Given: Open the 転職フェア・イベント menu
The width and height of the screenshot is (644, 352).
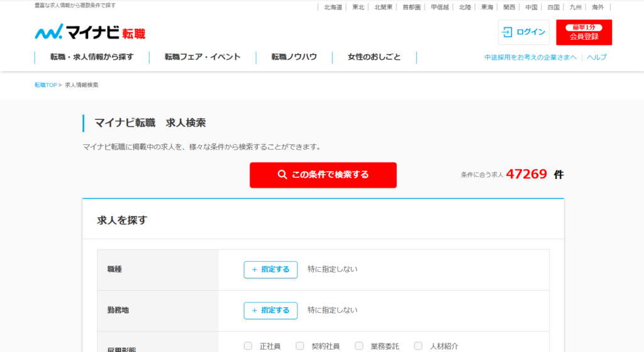Looking at the screenshot, I should click(x=203, y=57).
